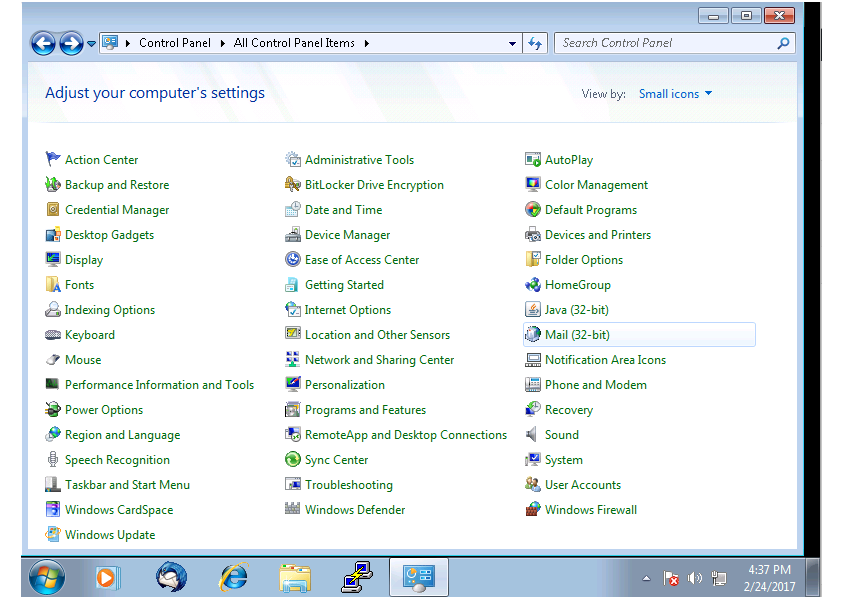850x600 pixels.
Task: Click the Windows Defender icon
Action: [x=293, y=508]
